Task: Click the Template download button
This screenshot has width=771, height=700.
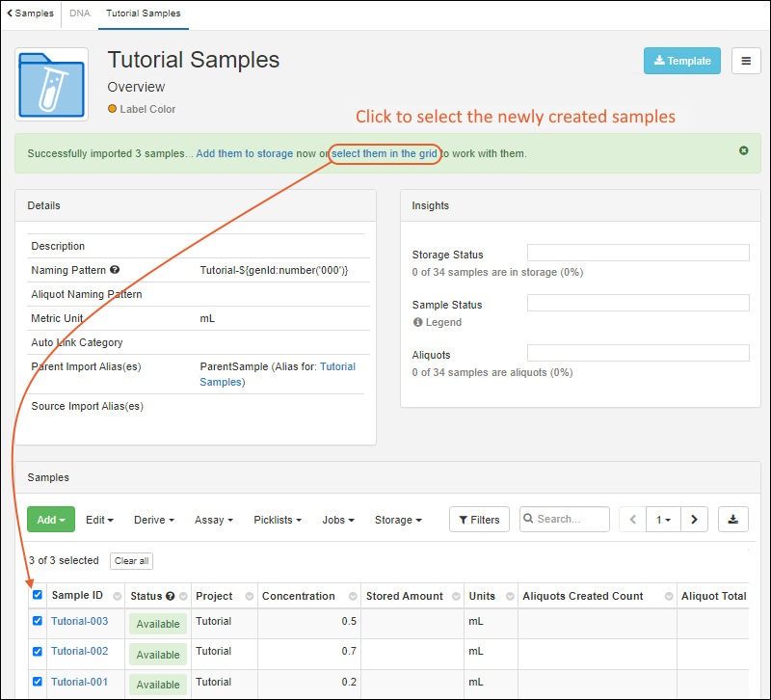Action: point(682,61)
